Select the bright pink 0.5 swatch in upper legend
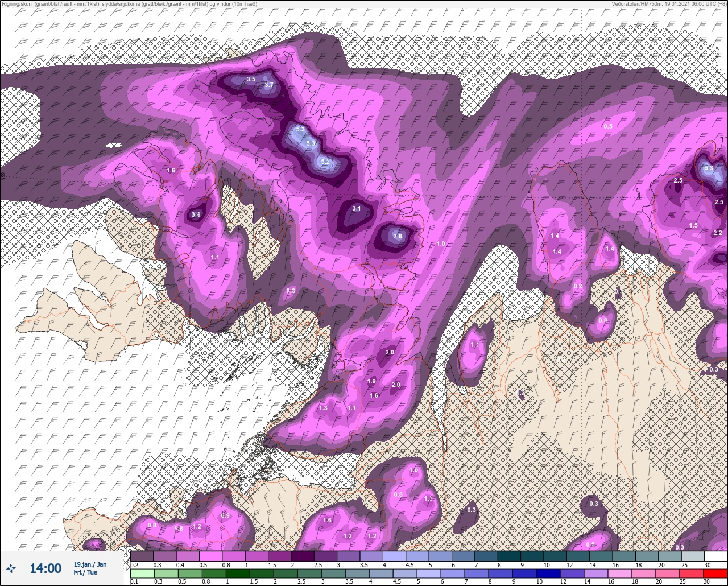 coord(210,556)
